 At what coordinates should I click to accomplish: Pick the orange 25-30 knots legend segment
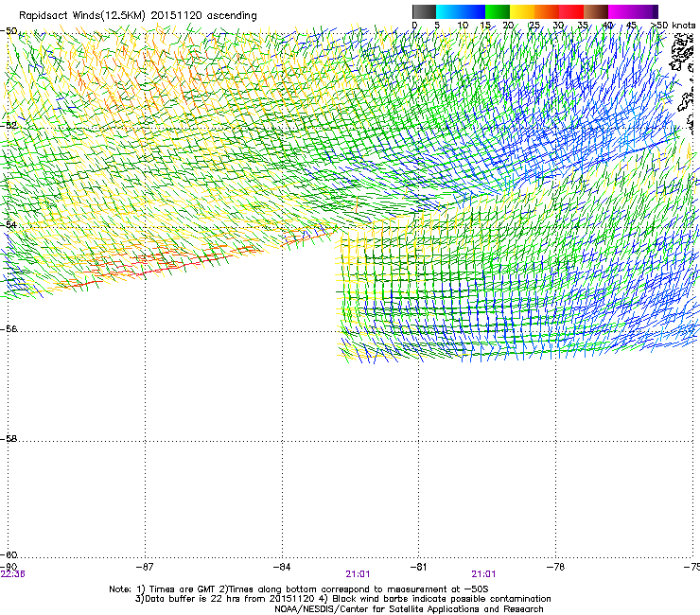(547, 11)
